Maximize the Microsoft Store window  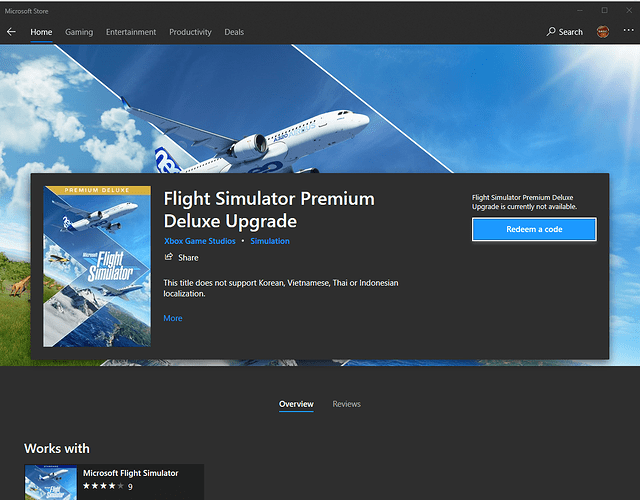pos(604,11)
